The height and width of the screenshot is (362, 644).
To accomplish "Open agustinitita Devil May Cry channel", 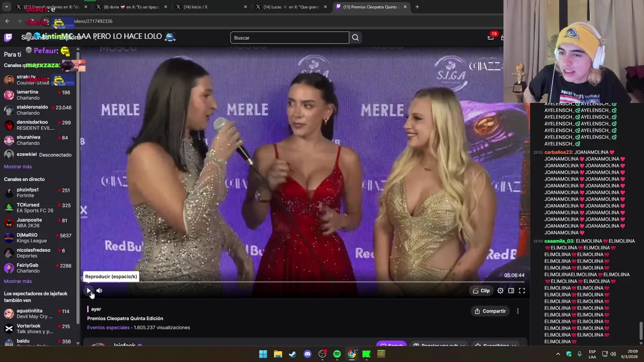I will coord(39,314).
